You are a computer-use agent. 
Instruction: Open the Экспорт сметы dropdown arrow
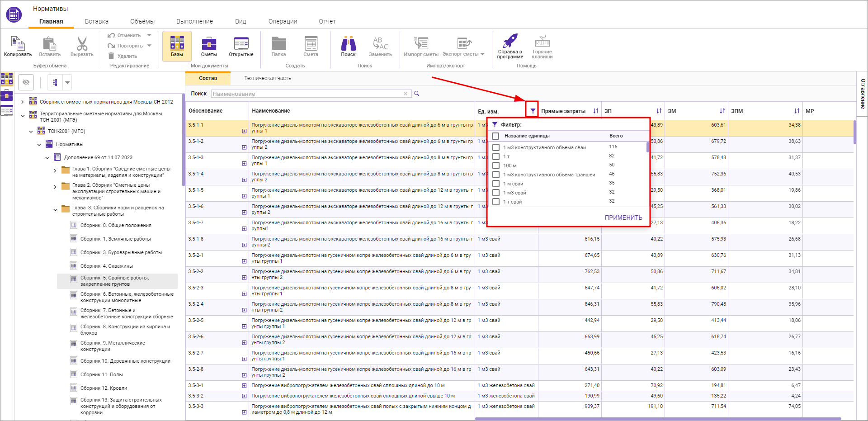point(482,54)
